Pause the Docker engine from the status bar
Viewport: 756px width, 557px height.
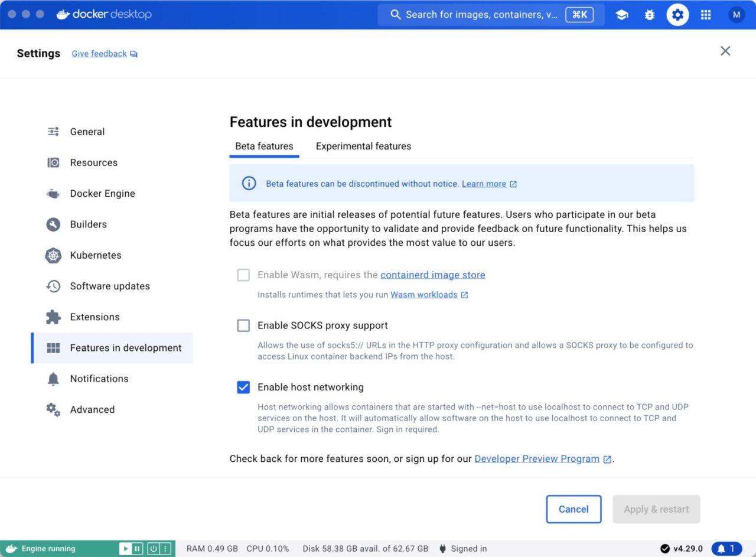pos(137,548)
